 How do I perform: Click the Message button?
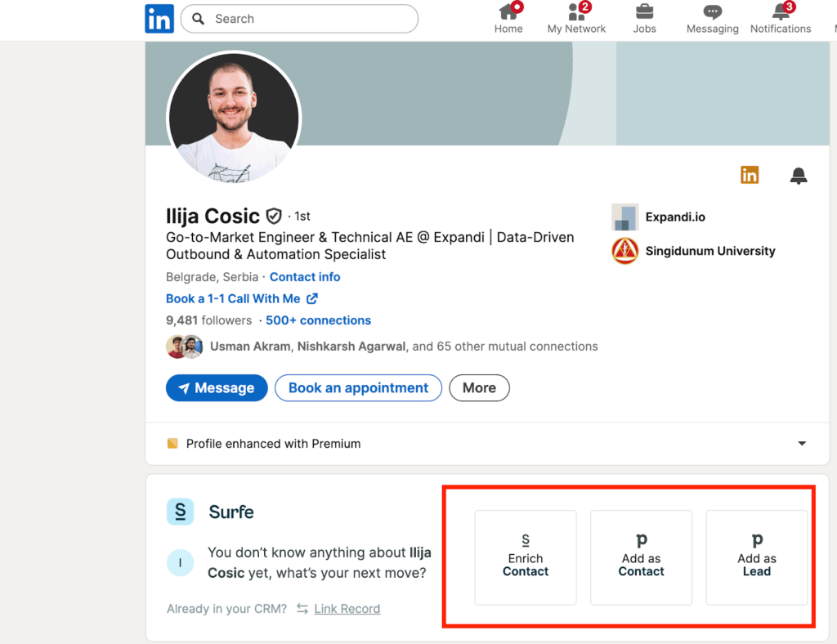[216, 387]
